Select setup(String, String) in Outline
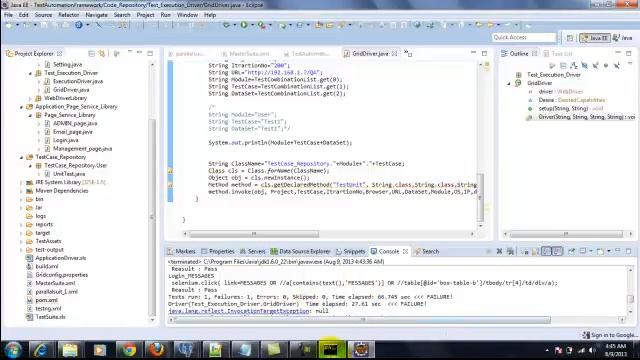Viewport: 640px width, 360px height. click(x=563, y=109)
